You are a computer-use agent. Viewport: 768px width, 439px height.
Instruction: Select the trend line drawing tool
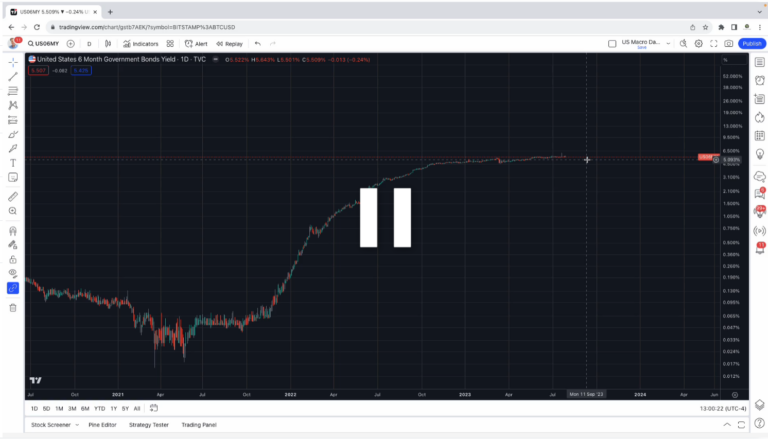pos(13,76)
